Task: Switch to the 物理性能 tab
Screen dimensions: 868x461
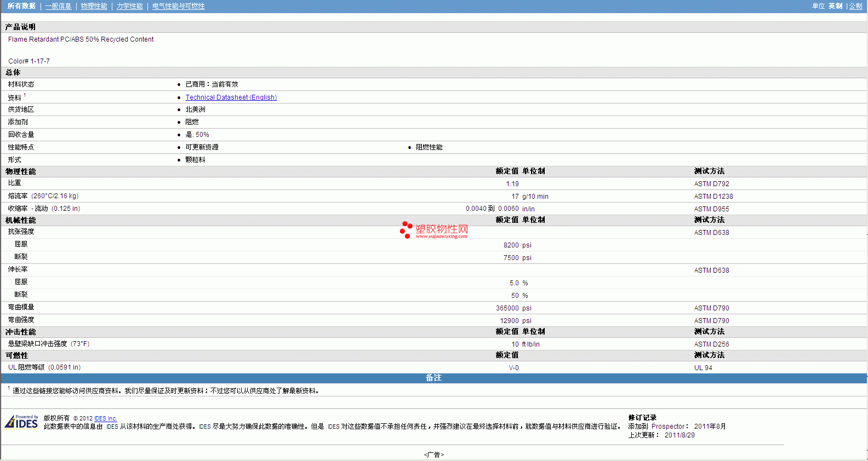Action: 94,6
